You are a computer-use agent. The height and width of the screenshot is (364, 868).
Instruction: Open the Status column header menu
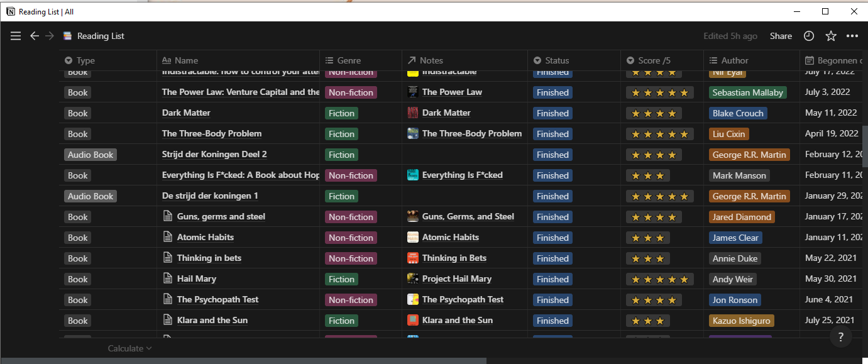click(575, 60)
